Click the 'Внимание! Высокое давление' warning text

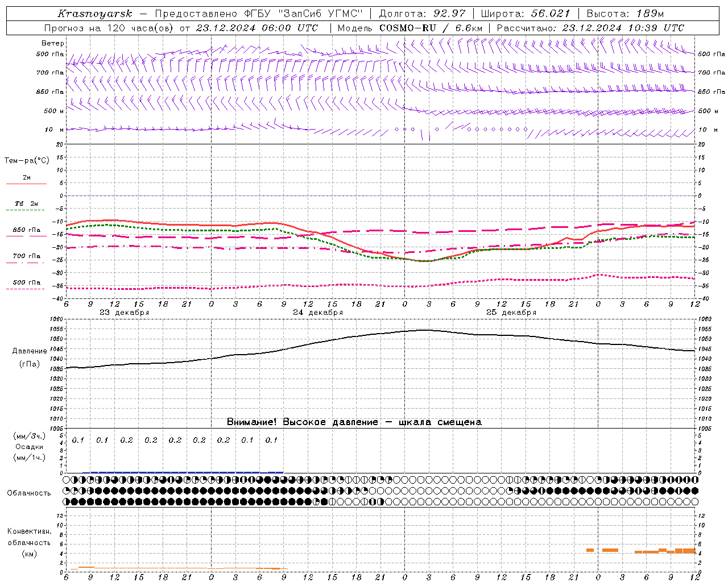coord(303,422)
